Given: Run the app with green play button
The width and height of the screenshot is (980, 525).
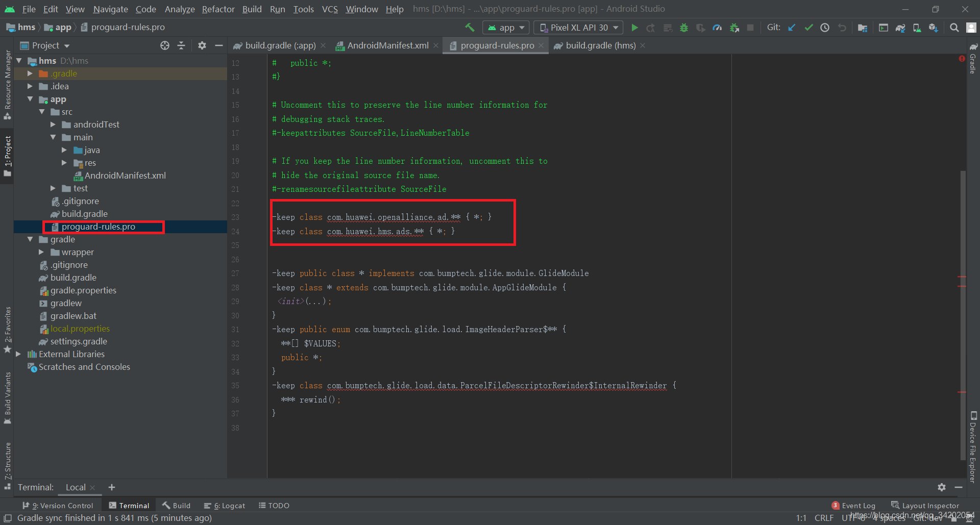Looking at the screenshot, I should (x=634, y=28).
